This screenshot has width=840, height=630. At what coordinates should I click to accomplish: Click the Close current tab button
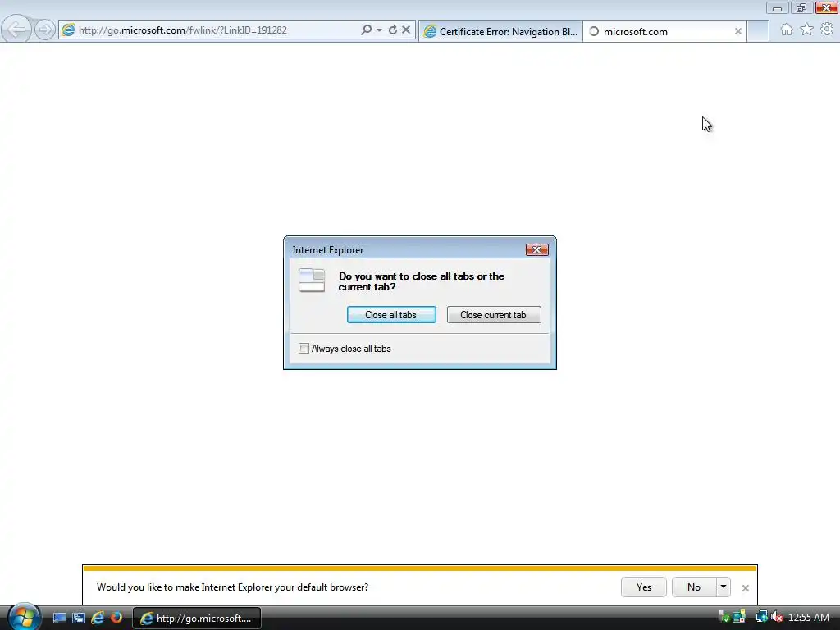click(x=493, y=315)
